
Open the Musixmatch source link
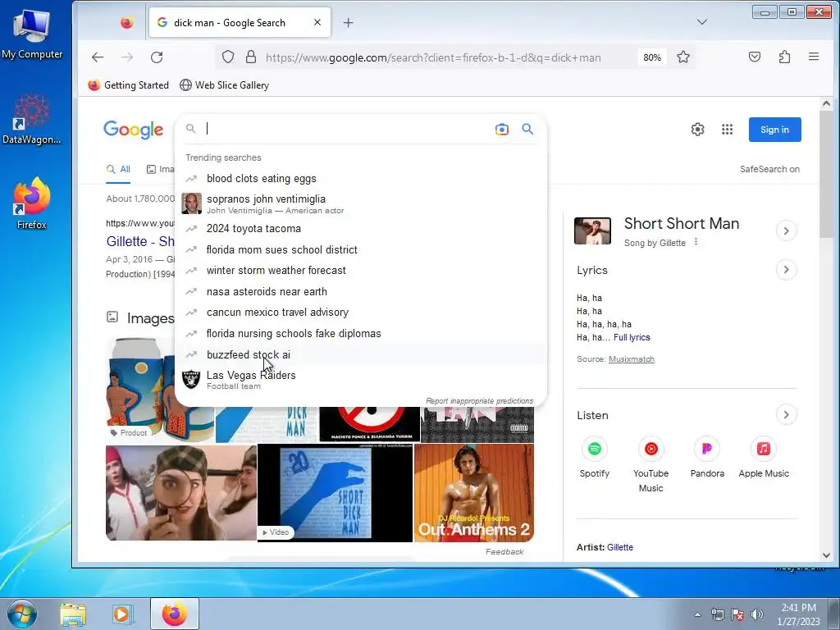click(632, 359)
